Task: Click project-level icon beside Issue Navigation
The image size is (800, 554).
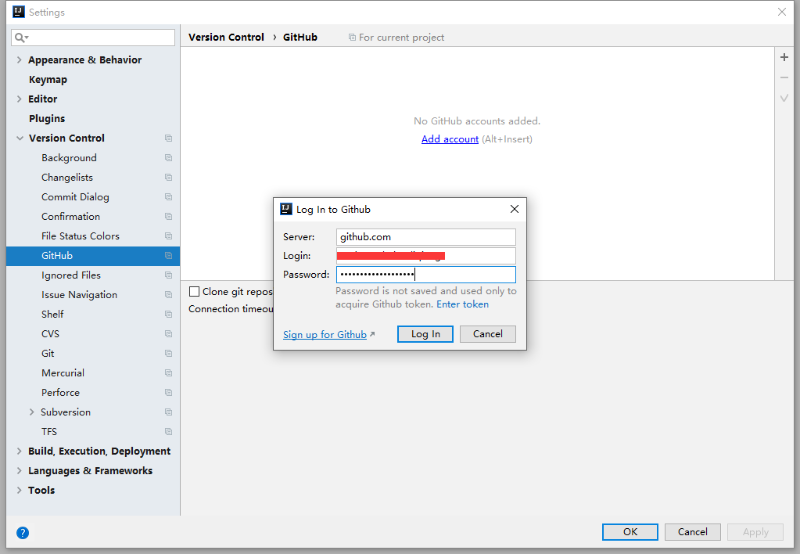Action: tap(168, 295)
